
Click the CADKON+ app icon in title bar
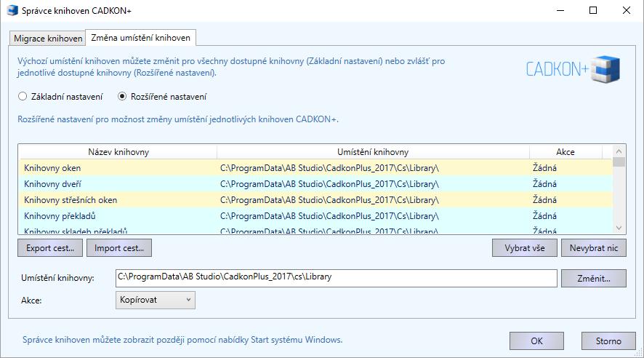(12, 10)
